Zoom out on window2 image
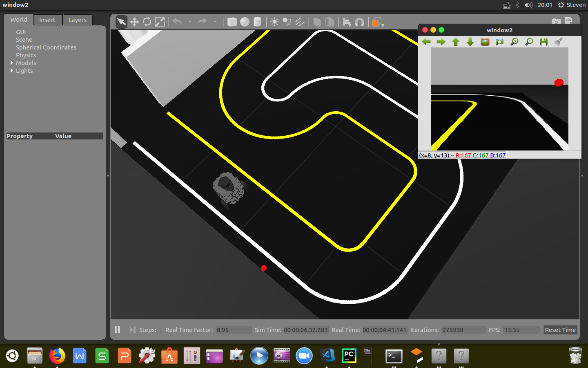 [x=529, y=42]
